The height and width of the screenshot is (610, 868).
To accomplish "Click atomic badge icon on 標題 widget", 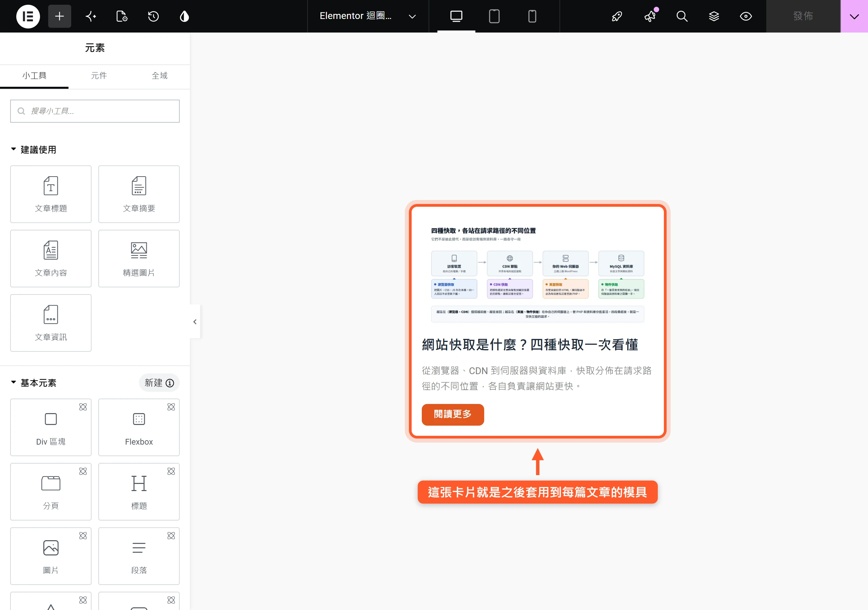I will point(171,471).
